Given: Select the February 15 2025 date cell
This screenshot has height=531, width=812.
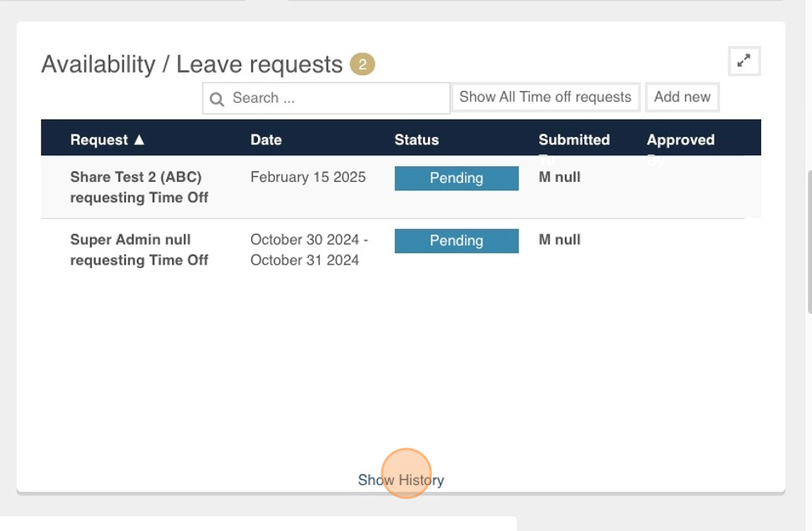Looking at the screenshot, I should click(x=308, y=177).
